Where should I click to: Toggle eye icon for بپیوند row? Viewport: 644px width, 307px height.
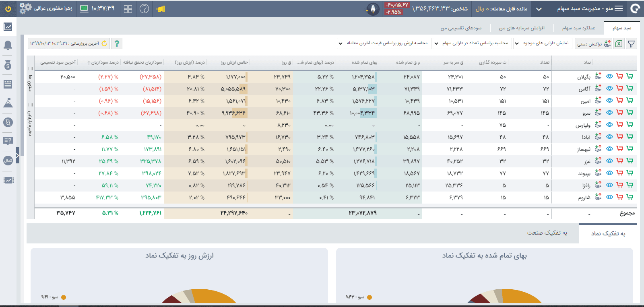[610, 173]
